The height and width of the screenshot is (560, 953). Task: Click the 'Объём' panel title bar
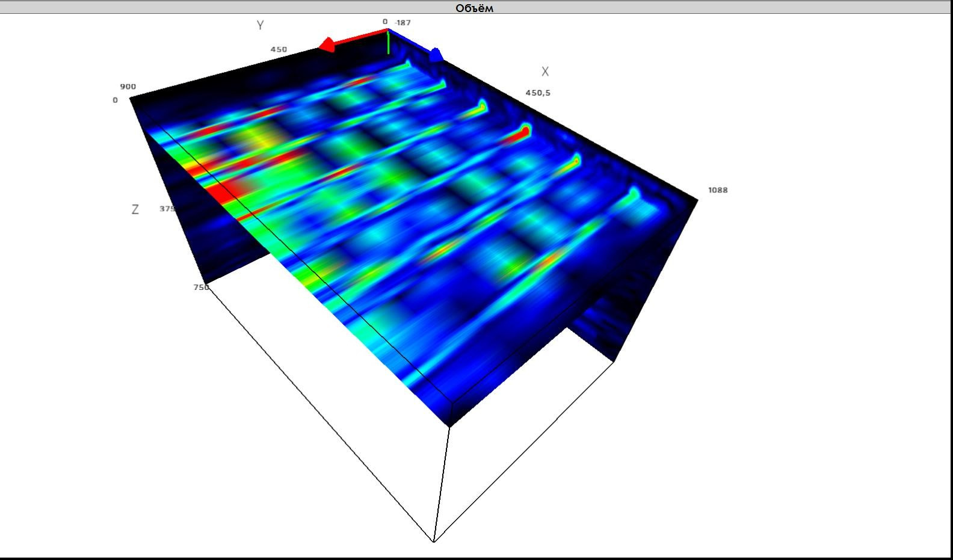(475, 8)
